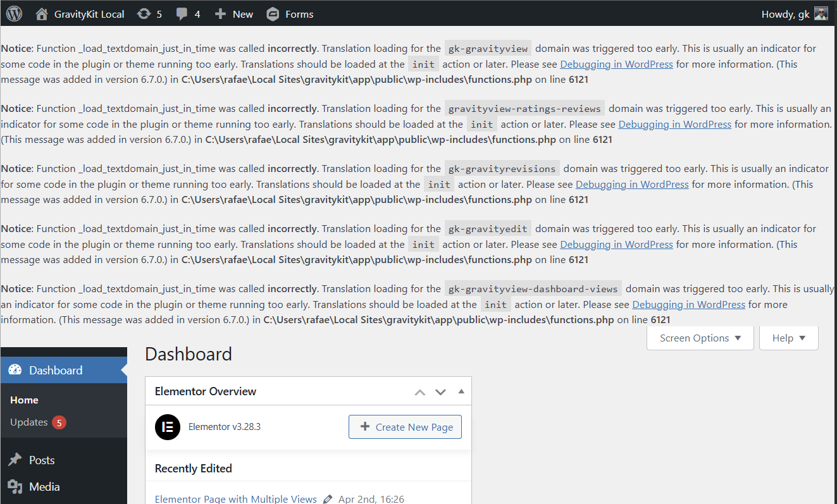This screenshot has height=504, width=837.
Task: Move Elementor Overview widget down
Action: tap(440, 392)
